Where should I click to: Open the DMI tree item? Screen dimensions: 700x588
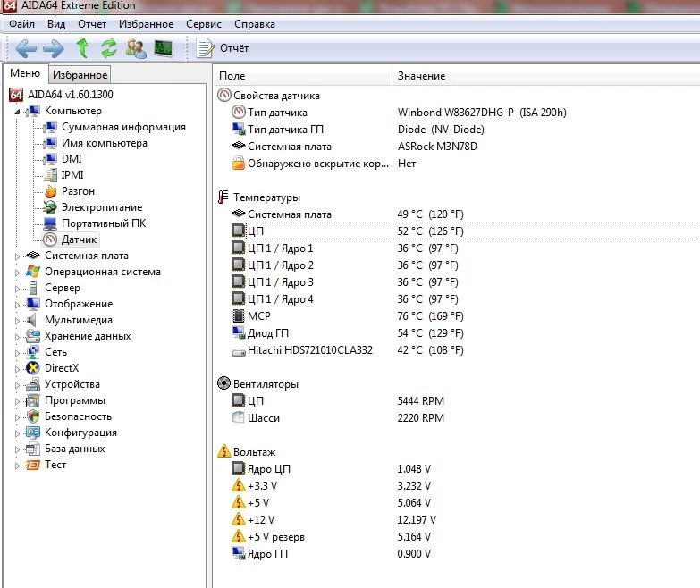pyautogui.click(x=72, y=159)
